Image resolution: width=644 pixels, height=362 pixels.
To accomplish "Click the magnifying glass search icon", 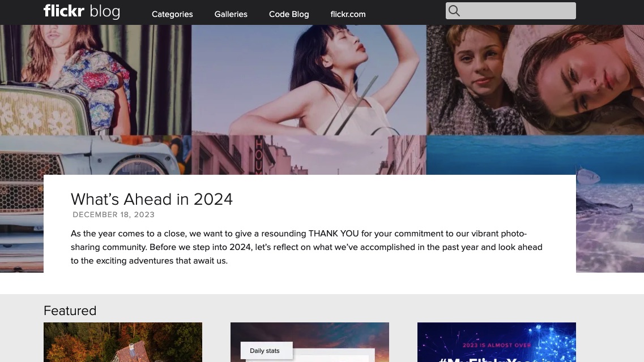I will coord(454,10).
